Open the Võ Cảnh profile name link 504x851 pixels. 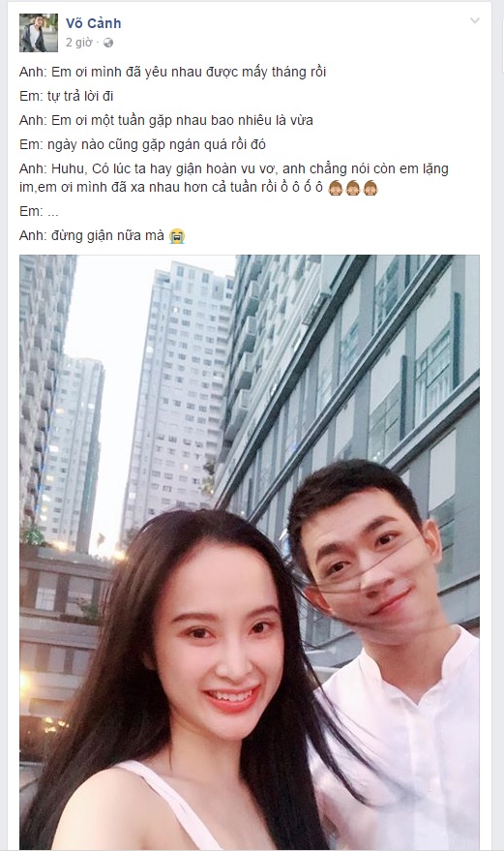(x=93, y=23)
